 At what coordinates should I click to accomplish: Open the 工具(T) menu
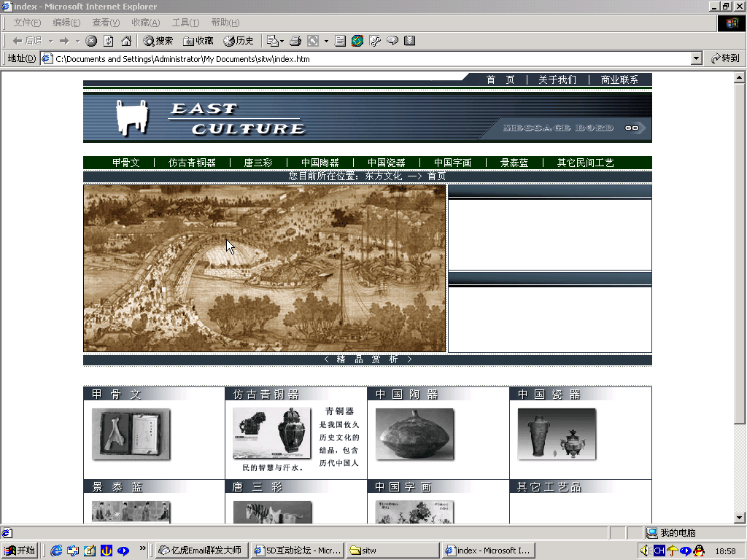point(185,23)
